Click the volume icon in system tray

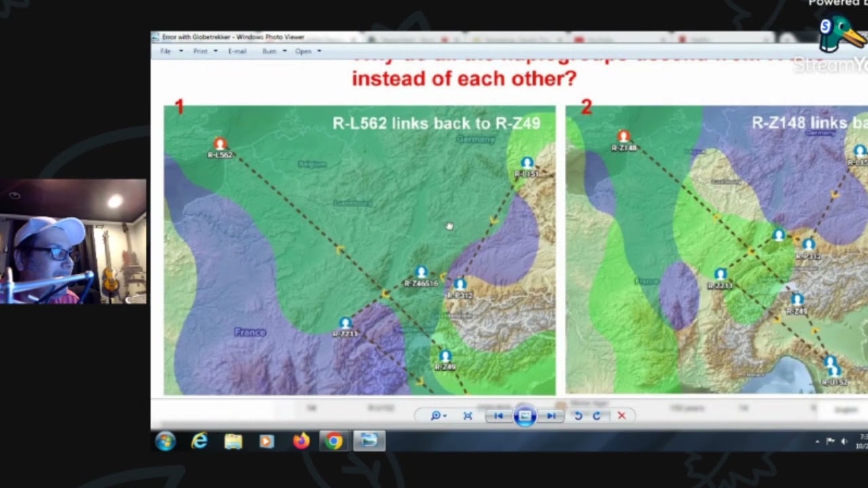click(844, 441)
